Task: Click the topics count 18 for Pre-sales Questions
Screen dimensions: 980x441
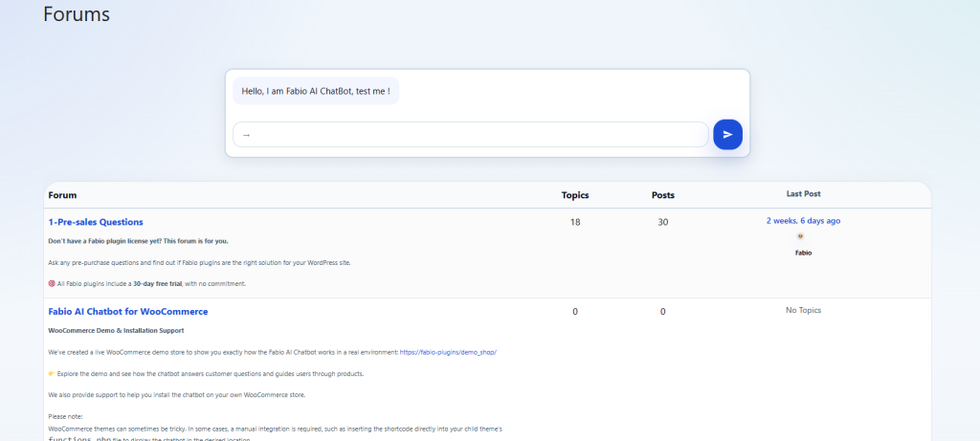Action: point(575,222)
